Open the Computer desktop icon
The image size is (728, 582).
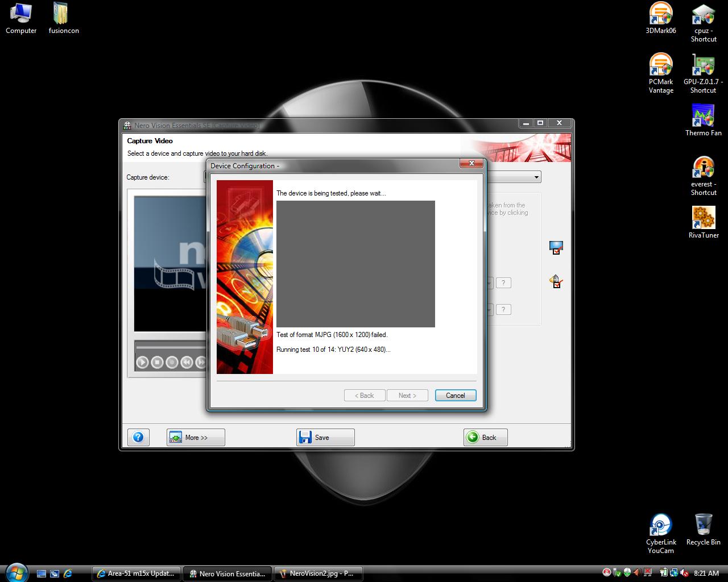click(21, 18)
